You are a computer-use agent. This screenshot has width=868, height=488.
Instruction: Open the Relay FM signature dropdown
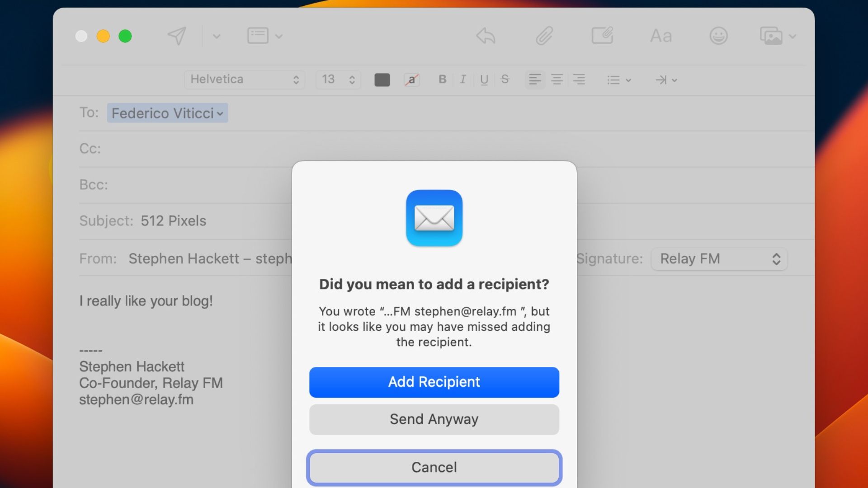[719, 259]
